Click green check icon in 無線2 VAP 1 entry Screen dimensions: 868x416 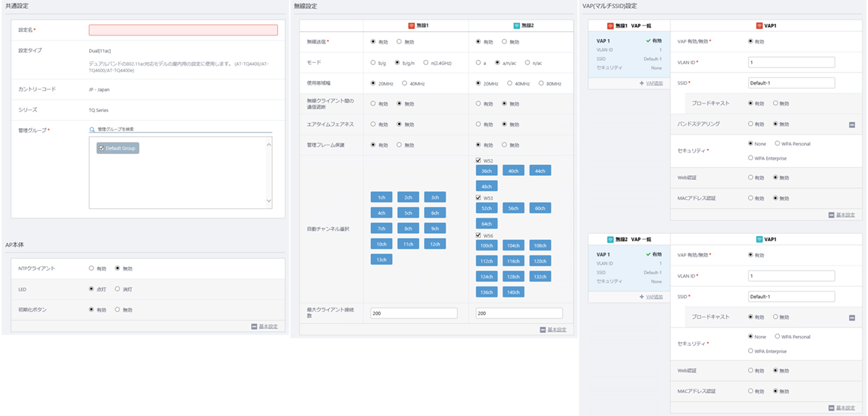648,254
